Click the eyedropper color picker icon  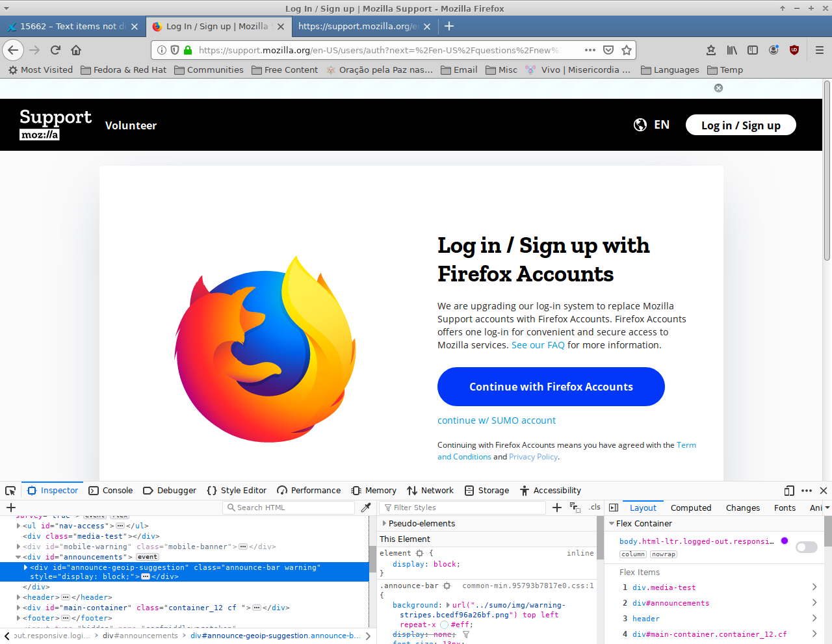point(366,508)
